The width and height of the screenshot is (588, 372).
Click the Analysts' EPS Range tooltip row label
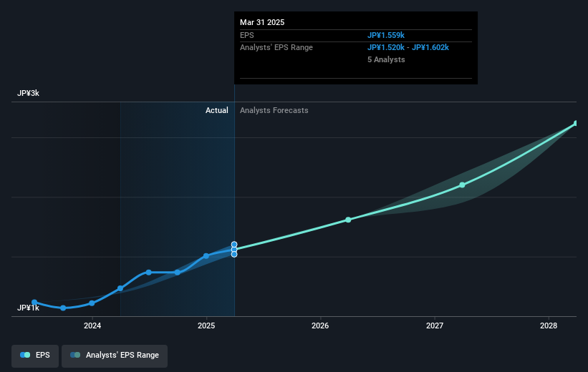tap(276, 47)
